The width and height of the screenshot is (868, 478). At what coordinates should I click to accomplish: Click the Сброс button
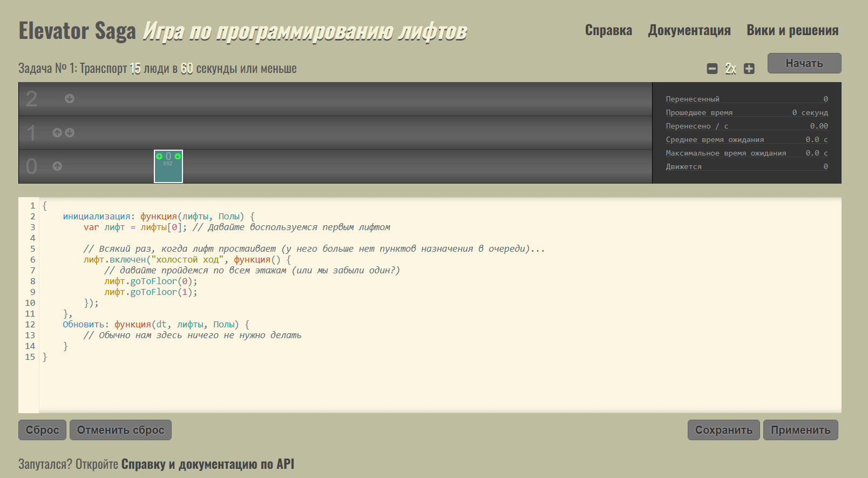(x=42, y=430)
